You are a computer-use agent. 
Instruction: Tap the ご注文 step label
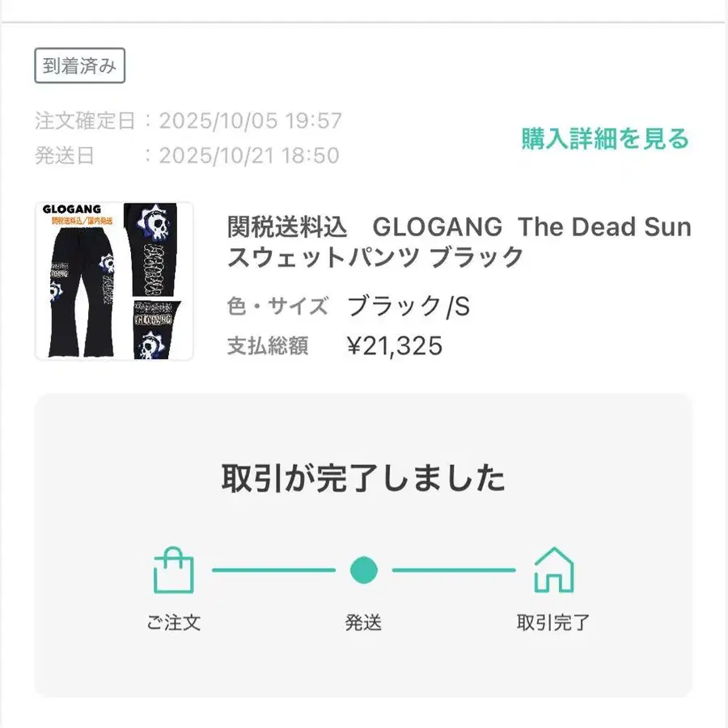pyautogui.click(x=174, y=623)
